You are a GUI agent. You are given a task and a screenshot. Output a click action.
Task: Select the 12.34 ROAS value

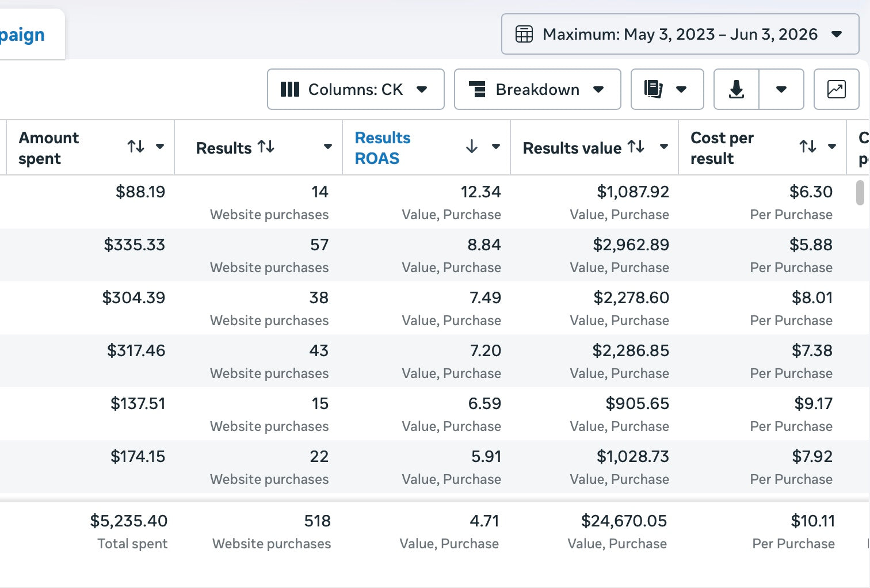(480, 192)
